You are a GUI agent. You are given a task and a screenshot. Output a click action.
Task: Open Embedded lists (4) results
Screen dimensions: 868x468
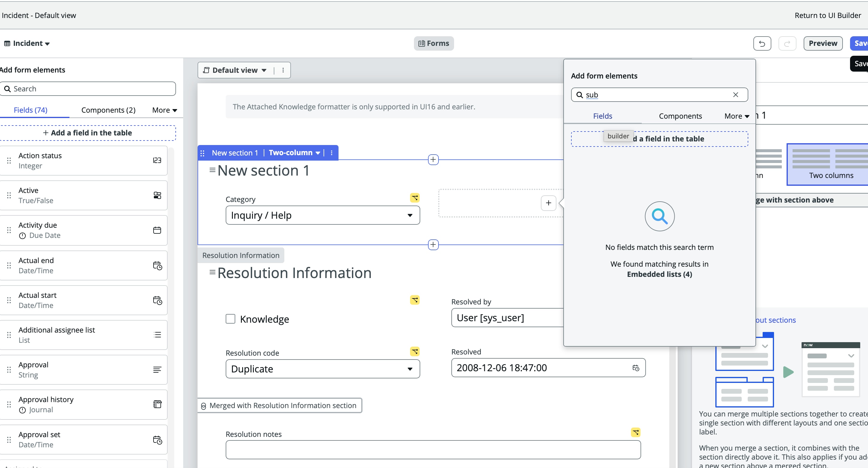pos(659,274)
